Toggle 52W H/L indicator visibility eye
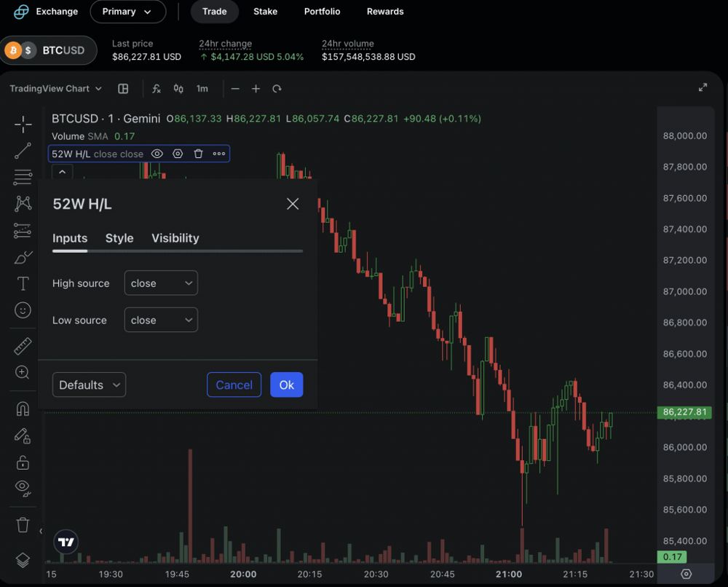Image resolution: width=728 pixels, height=587 pixels. pyautogui.click(x=157, y=154)
